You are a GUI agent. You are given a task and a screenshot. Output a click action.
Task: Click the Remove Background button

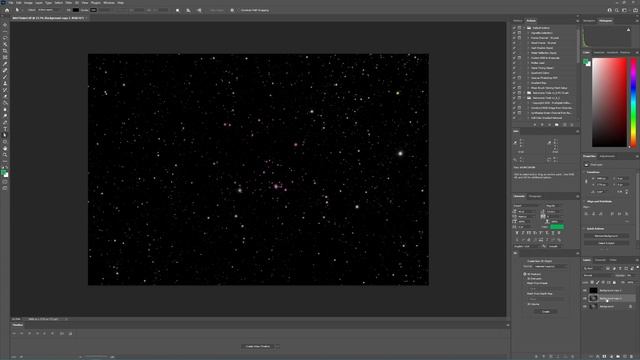606,236
